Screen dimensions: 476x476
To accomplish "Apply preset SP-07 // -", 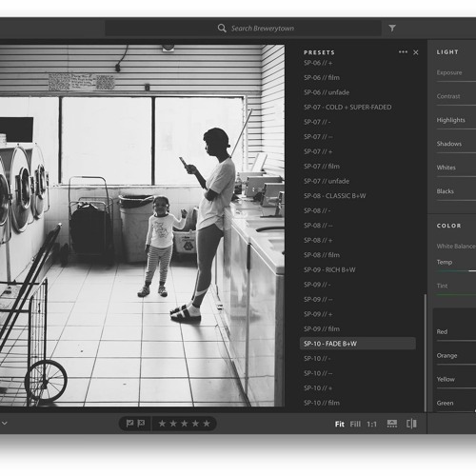I will click(317, 122).
